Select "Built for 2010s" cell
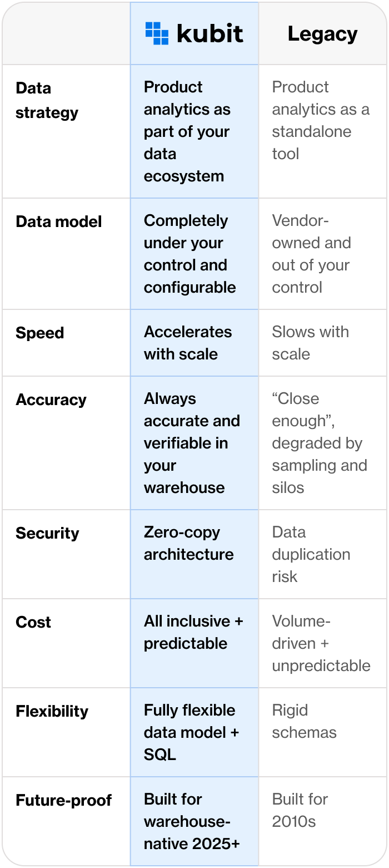Screen dimensions: 389x868 [x=300, y=810]
